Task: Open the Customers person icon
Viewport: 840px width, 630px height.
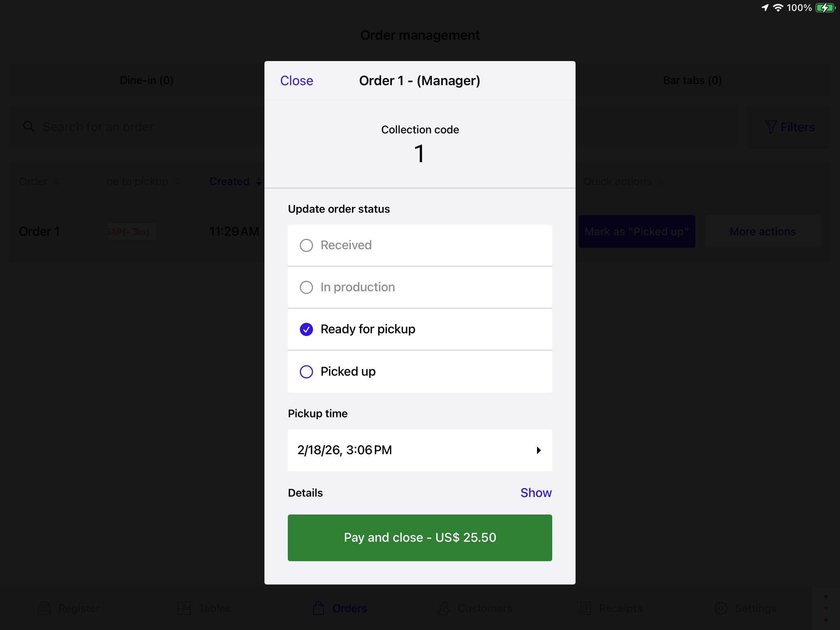Action: (x=444, y=608)
